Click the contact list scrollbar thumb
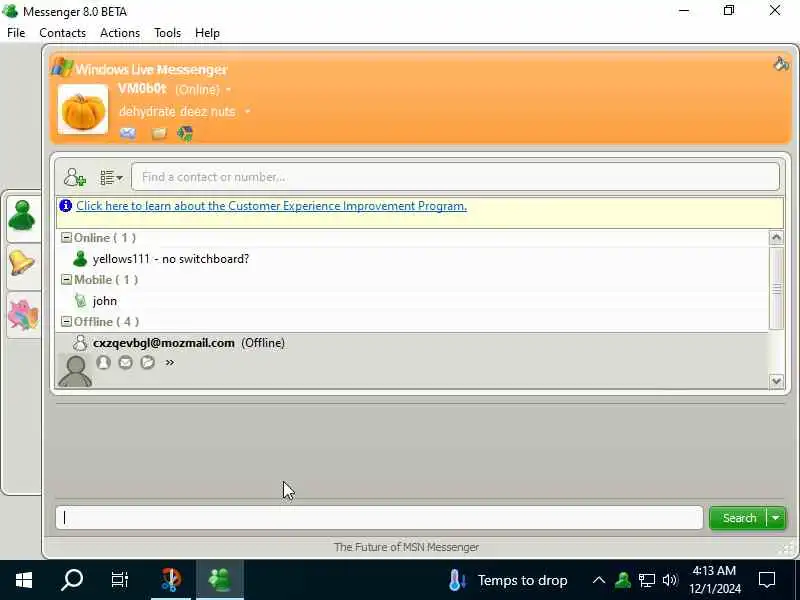 point(776,288)
